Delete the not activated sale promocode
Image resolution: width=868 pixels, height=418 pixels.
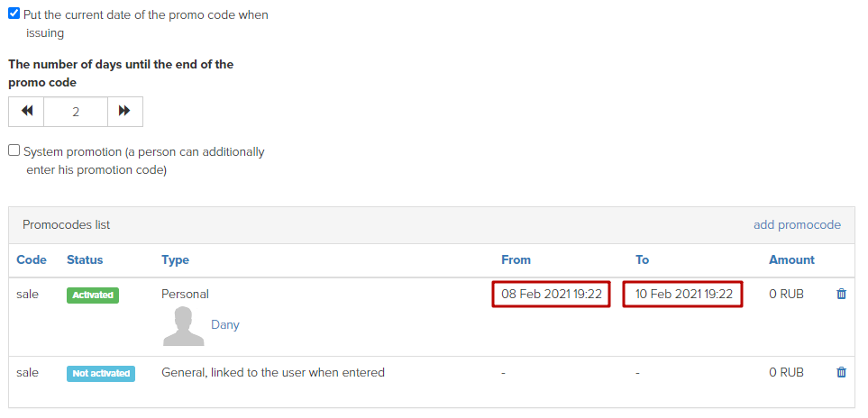[841, 372]
